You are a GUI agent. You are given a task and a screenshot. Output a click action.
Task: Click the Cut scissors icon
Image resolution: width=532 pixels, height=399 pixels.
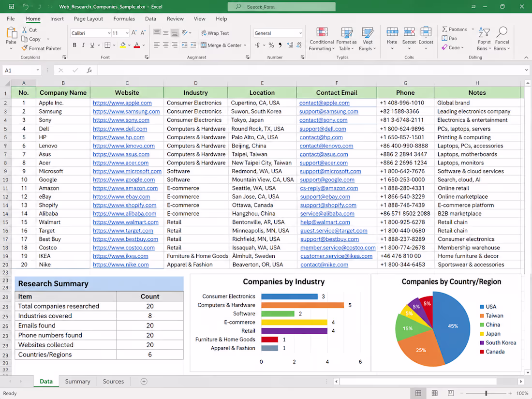point(25,30)
